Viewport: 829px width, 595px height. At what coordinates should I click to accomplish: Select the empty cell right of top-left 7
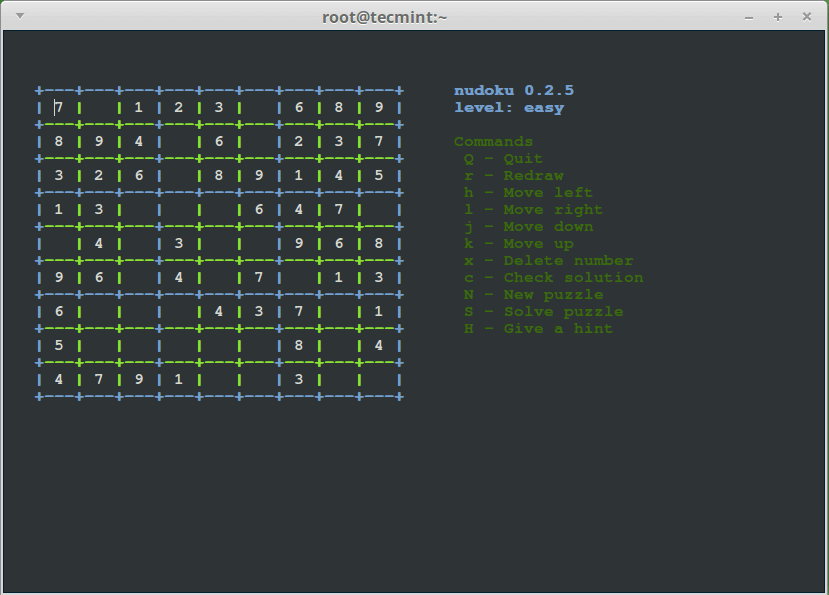(99, 107)
